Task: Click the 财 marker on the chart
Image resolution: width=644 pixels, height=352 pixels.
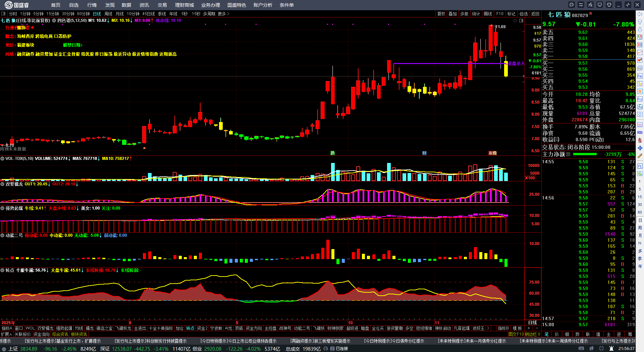Action: [x=424, y=153]
